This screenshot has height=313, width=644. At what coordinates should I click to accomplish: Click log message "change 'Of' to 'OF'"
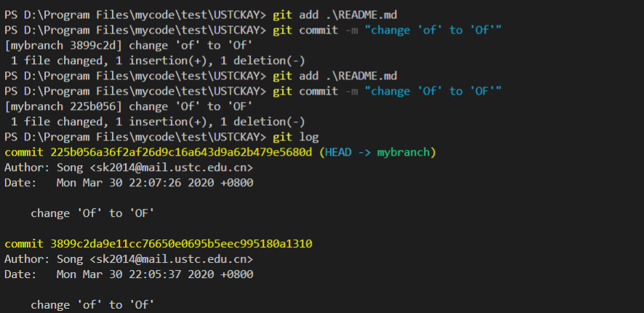point(92,213)
